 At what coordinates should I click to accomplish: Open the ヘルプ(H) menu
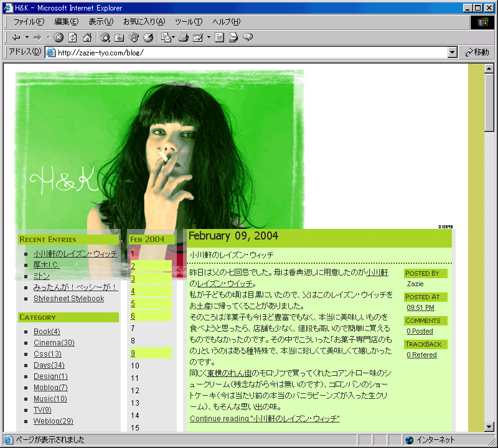(x=226, y=22)
